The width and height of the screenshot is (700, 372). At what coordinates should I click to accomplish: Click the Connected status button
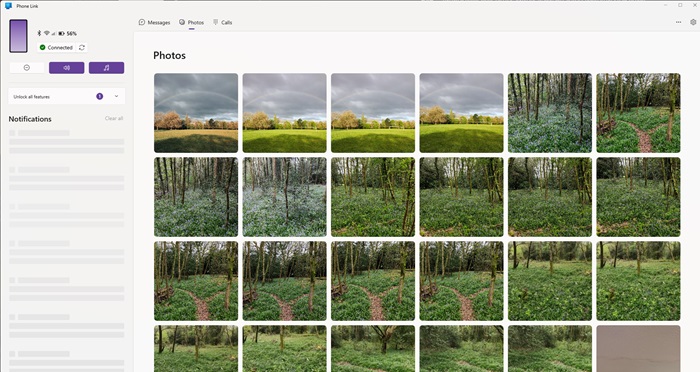point(57,47)
